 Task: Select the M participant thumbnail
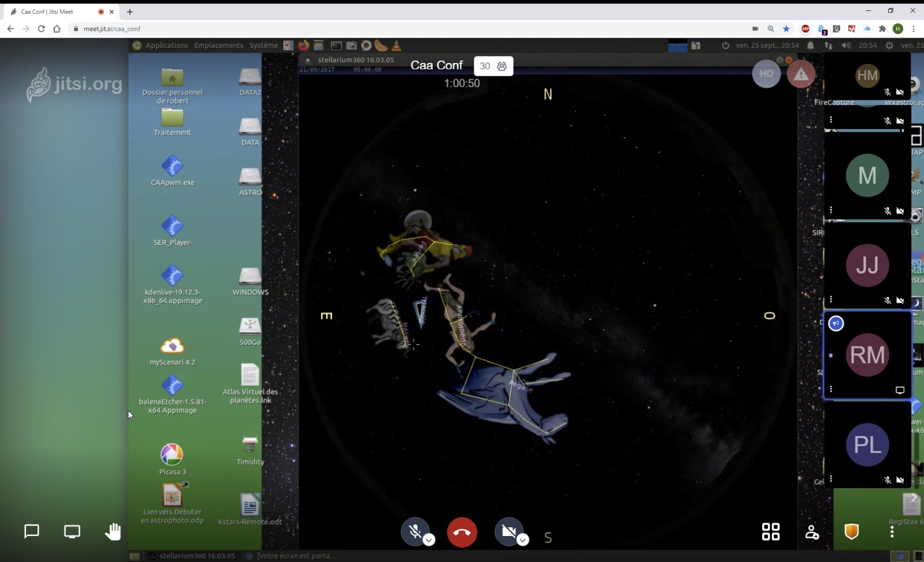coord(867,175)
